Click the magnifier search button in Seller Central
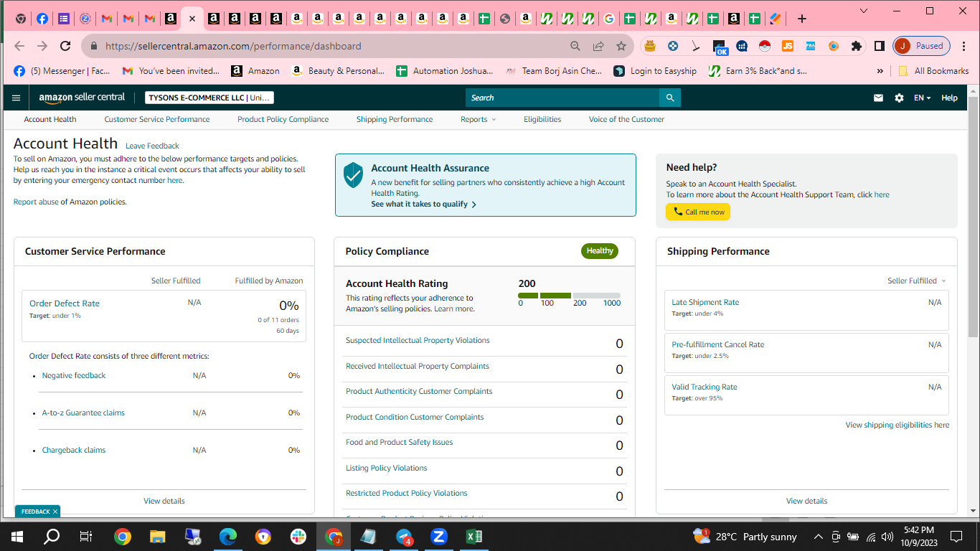Screen dimensions: 980x551 click(670, 98)
